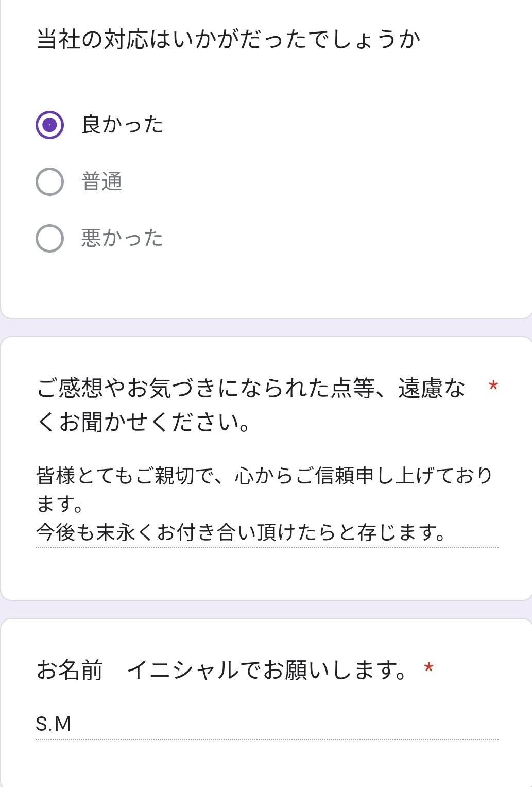
Task: Pick the 悪かった radio circle
Action: pyautogui.click(x=49, y=238)
